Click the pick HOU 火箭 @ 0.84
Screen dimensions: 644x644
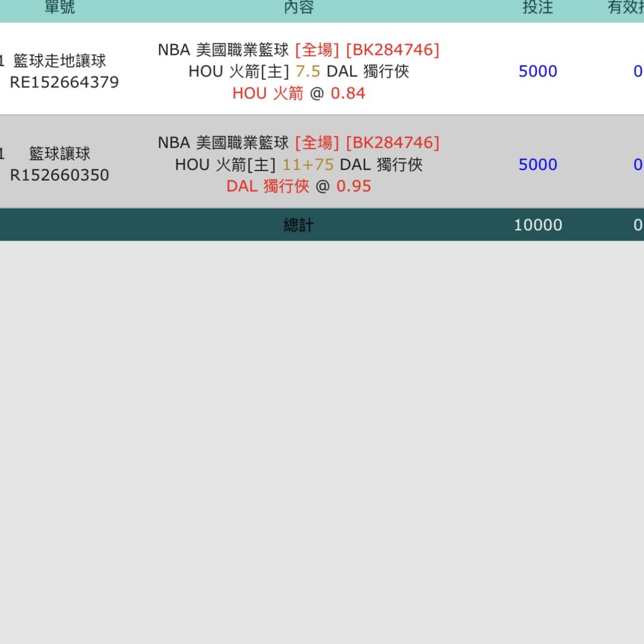(299, 93)
